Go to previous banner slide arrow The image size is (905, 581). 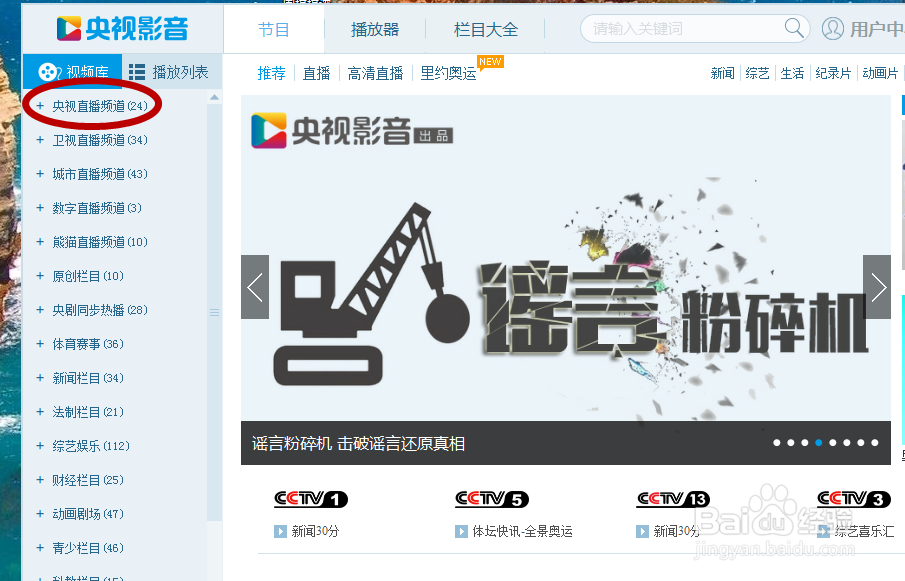(x=255, y=287)
